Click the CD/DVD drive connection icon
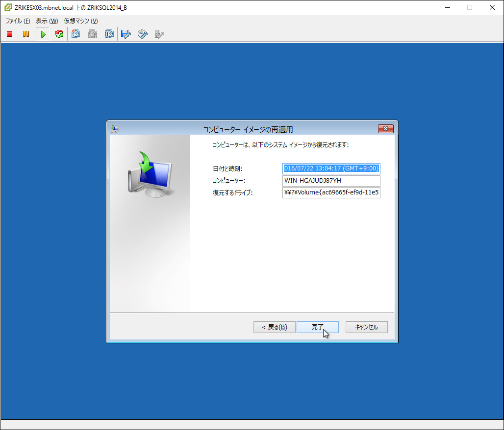Image resolution: width=504 pixels, height=430 pixels. [x=143, y=34]
